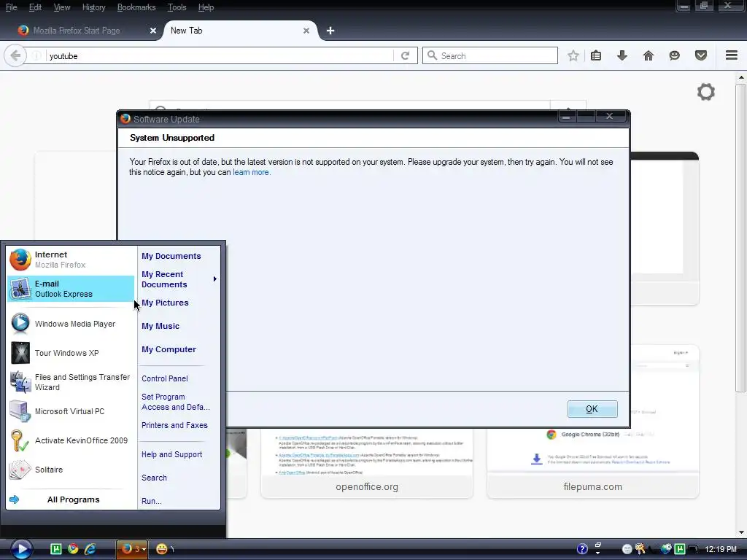Click the help question mark tray icon
Screen dimensions: 747x560
582,549
